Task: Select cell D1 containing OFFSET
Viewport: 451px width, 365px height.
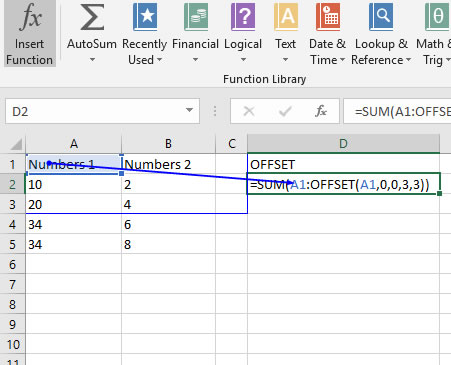Action: [x=343, y=164]
